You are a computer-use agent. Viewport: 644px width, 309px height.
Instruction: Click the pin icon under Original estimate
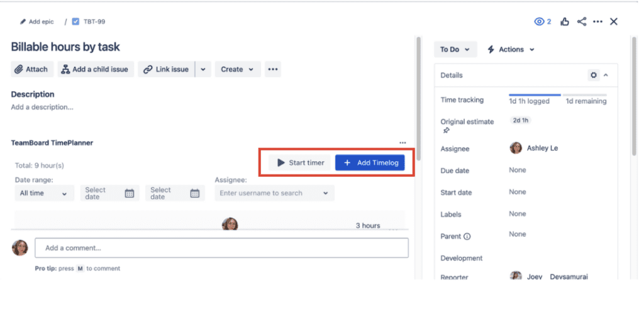point(447,131)
